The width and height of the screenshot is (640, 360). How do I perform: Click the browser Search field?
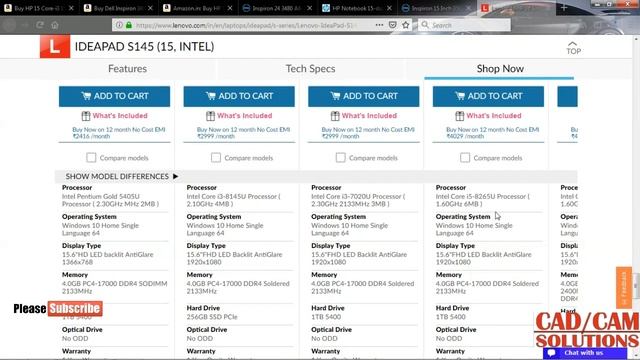[464, 25]
